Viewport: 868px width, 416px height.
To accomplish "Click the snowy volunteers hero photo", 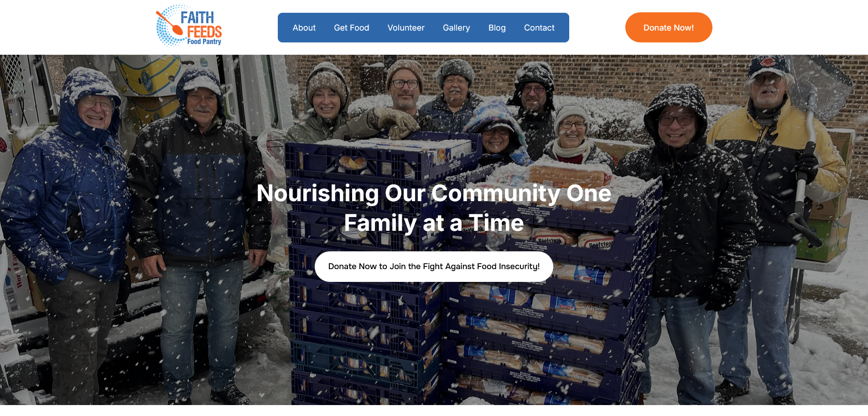I will pyautogui.click(x=434, y=230).
